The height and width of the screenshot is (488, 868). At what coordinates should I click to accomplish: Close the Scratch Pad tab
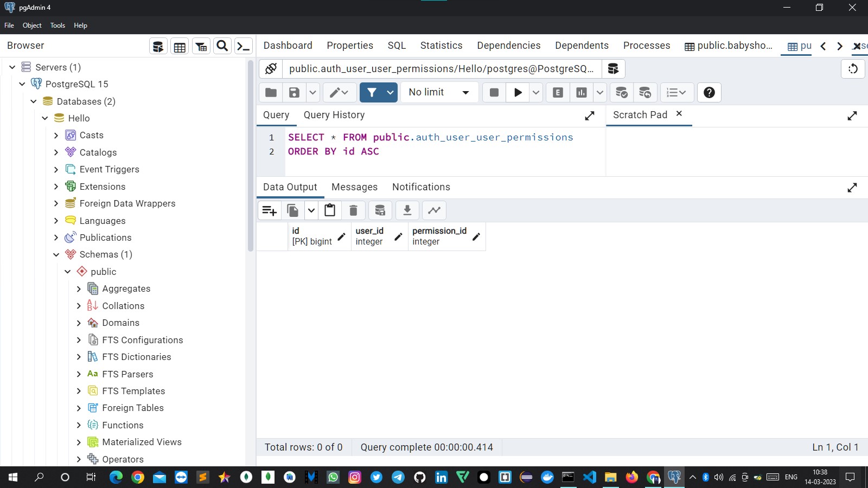tap(679, 114)
